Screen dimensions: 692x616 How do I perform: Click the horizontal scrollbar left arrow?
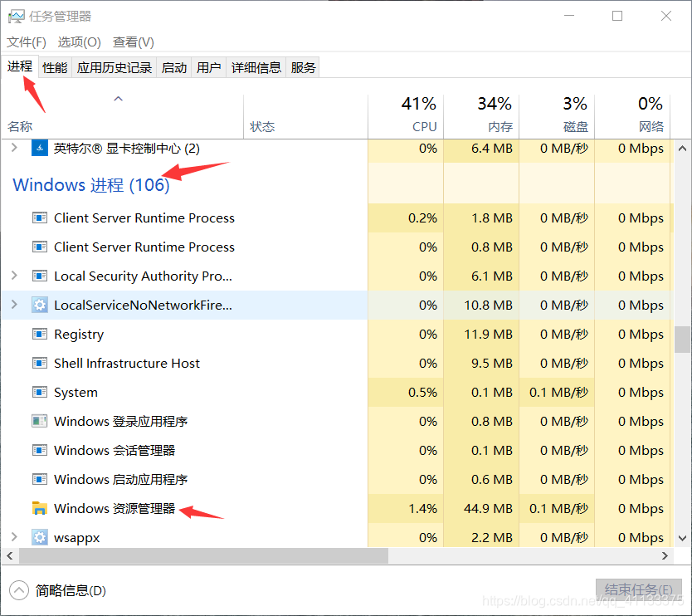[x=10, y=555]
